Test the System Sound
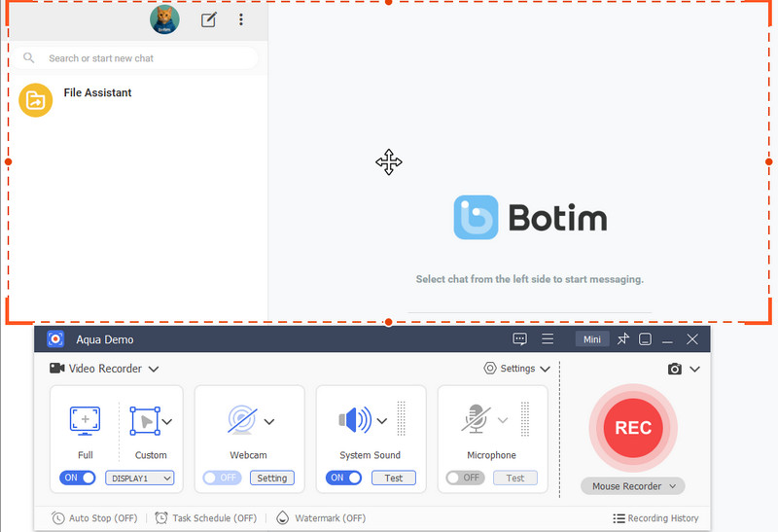778x532 pixels. coord(394,478)
